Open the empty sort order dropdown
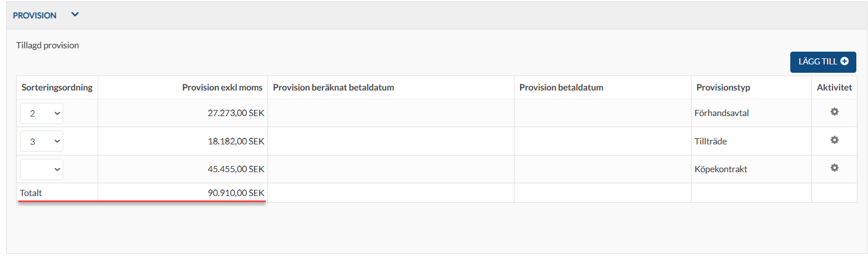The height and width of the screenshot is (256, 868). 42,169
